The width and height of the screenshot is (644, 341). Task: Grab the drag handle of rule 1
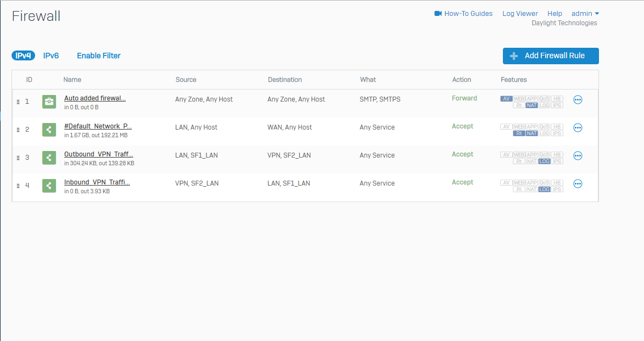(18, 102)
